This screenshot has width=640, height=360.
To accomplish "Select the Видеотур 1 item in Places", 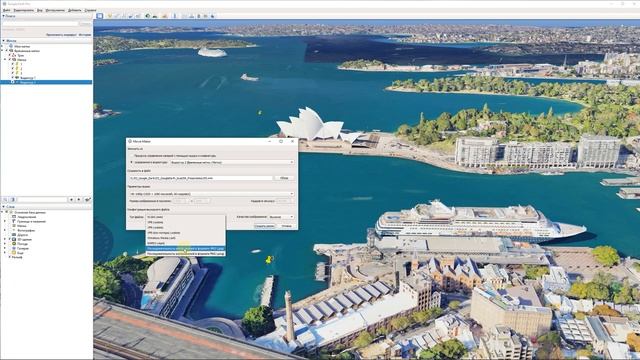I will pos(28,78).
